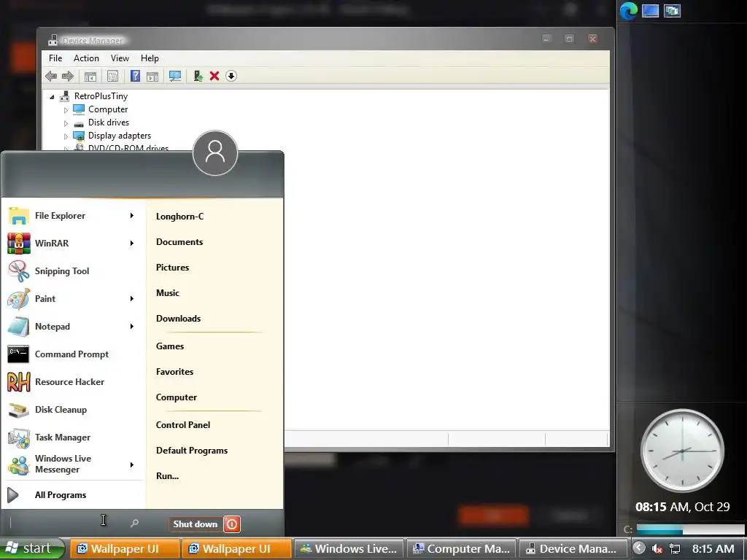Show hidden tray icons arrow

click(639, 548)
